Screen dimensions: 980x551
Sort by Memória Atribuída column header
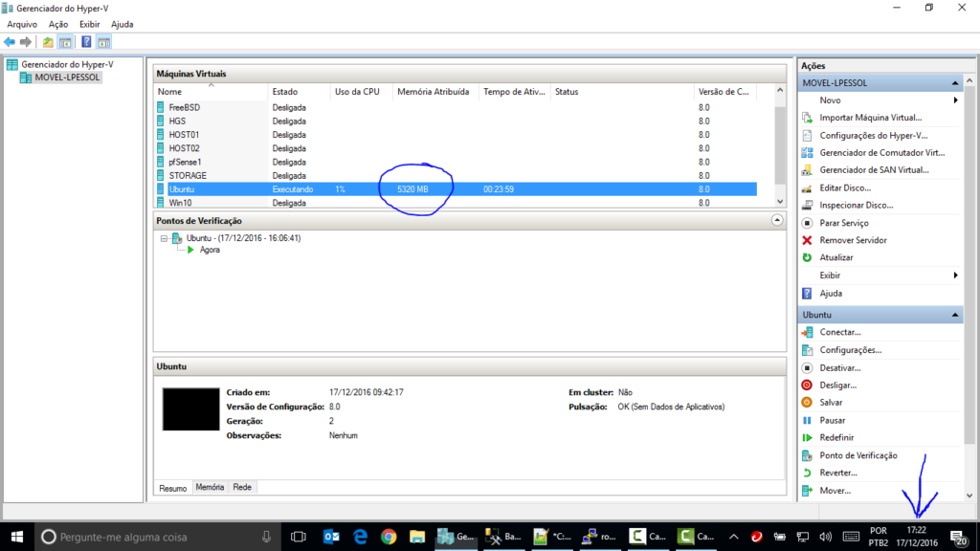[x=435, y=92]
